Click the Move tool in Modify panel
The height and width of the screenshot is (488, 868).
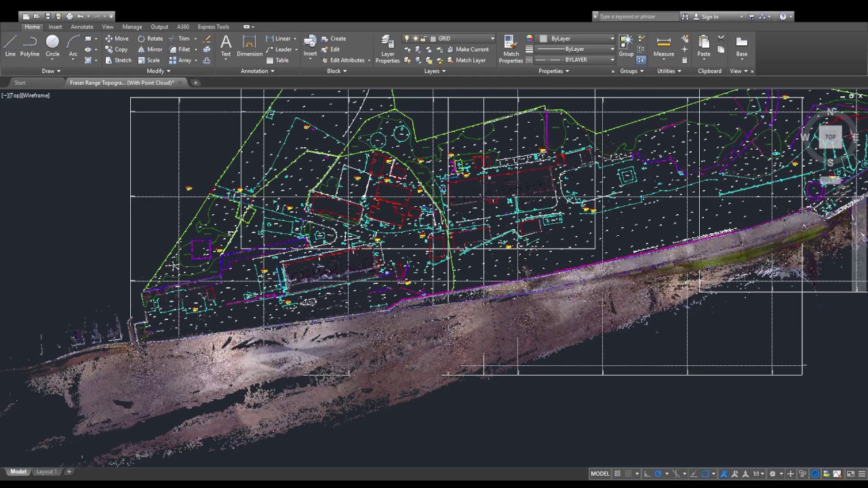tap(117, 39)
